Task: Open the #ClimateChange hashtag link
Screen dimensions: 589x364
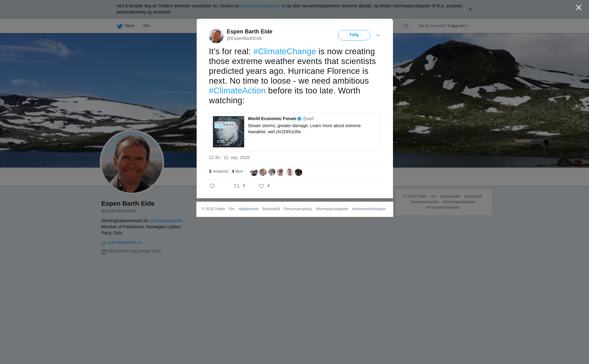Action: click(284, 51)
